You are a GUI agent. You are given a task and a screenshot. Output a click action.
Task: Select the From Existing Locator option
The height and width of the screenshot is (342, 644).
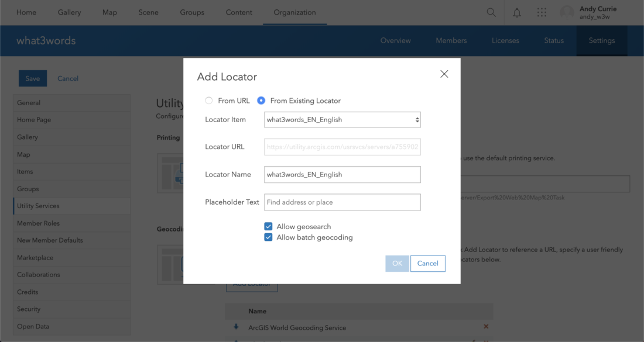(261, 101)
